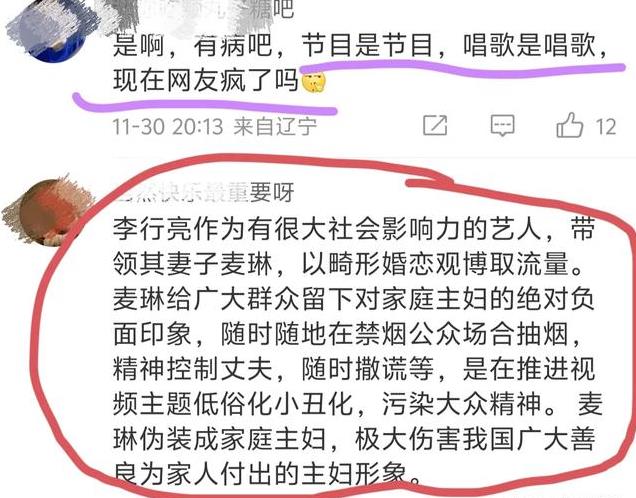Like the comment with the thumbs-up icon
The image size is (636, 498).
click(569, 125)
